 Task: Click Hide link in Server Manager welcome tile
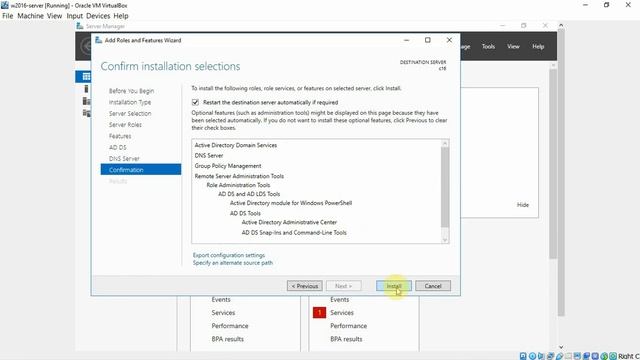[523, 205]
